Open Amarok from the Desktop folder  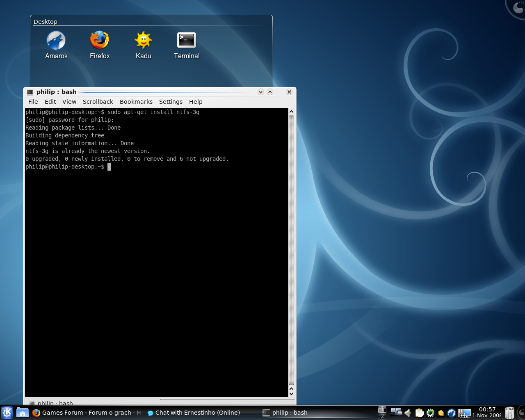coord(56,41)
